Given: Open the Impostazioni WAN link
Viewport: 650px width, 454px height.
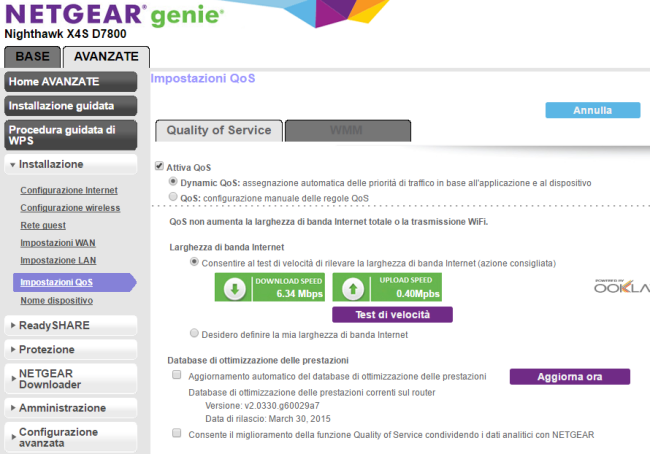Looking at the screenshot, I should click(x=58, y=243).
